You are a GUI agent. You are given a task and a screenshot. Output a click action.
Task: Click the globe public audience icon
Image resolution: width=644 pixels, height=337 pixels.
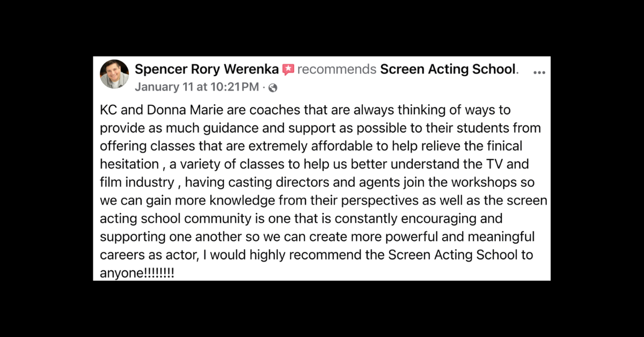[273, 87]
